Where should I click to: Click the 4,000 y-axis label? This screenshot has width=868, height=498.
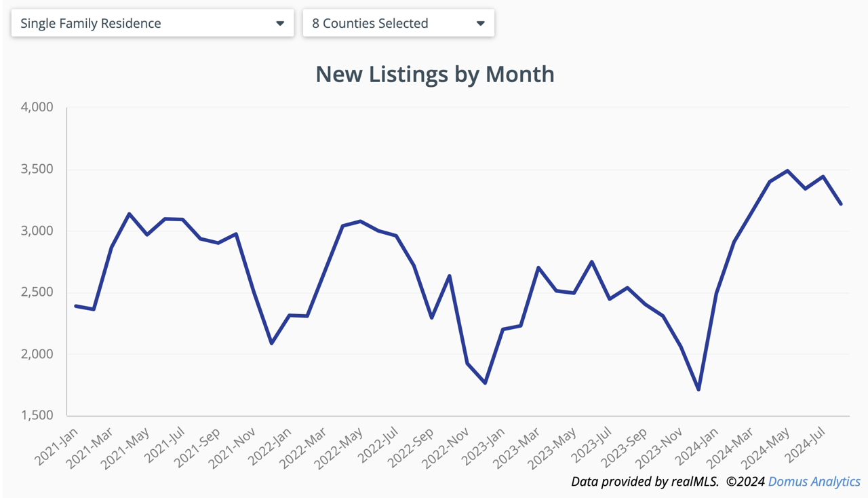37,107
